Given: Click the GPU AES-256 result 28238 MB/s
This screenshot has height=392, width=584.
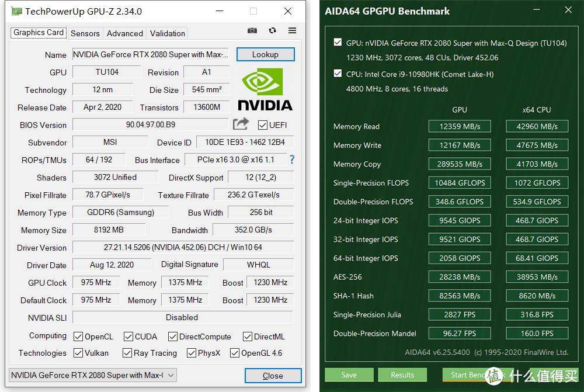Looking at the screenshot, I should pos(460,277).
